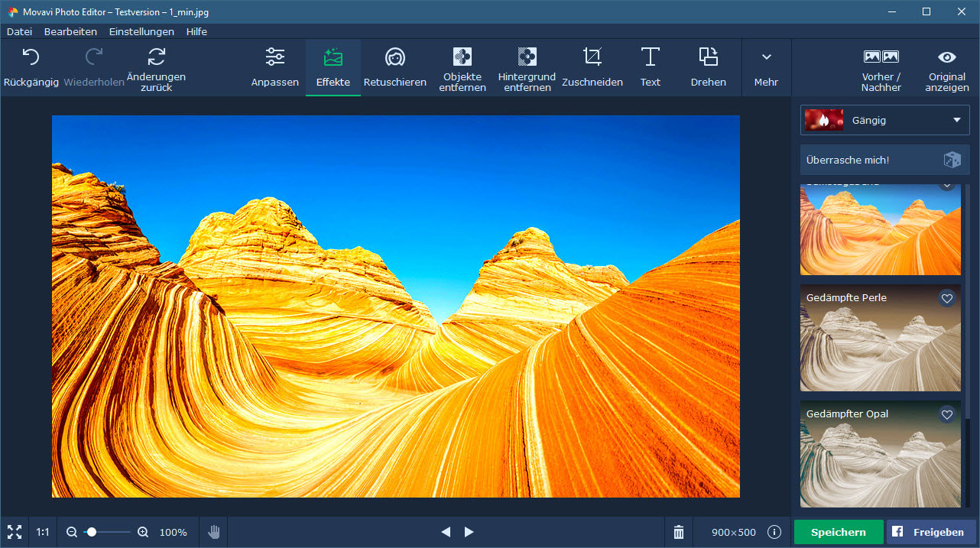Viewport: 980px width, 548px height.
Task: Click the 900×500 image size text
Action: [733, 532]
